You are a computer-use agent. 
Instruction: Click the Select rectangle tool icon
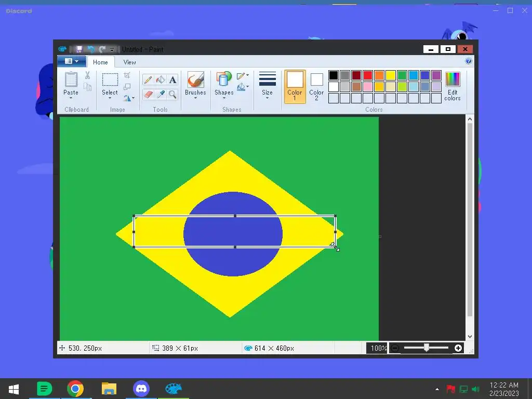pyautogui.click(x=110, y=79)
